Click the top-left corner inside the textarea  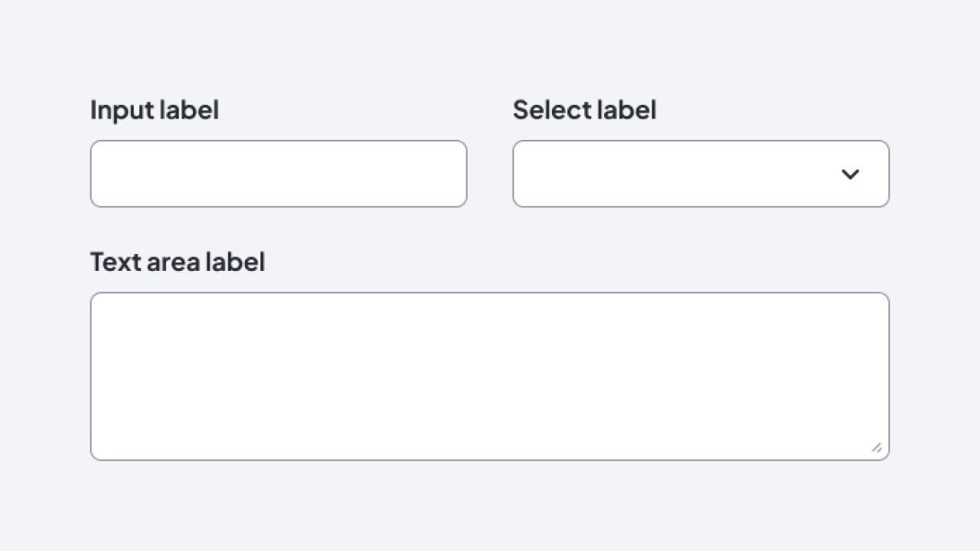click(x=104, y=306)
